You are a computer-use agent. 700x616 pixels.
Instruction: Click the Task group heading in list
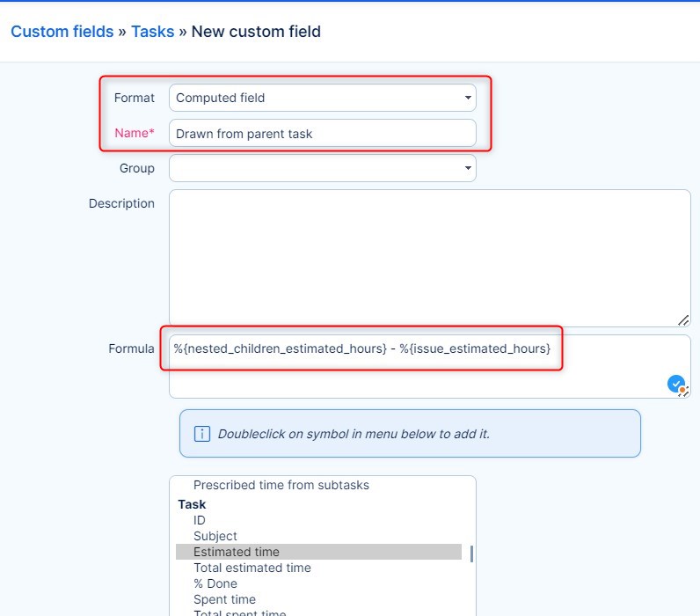click(x=192, y=504)
